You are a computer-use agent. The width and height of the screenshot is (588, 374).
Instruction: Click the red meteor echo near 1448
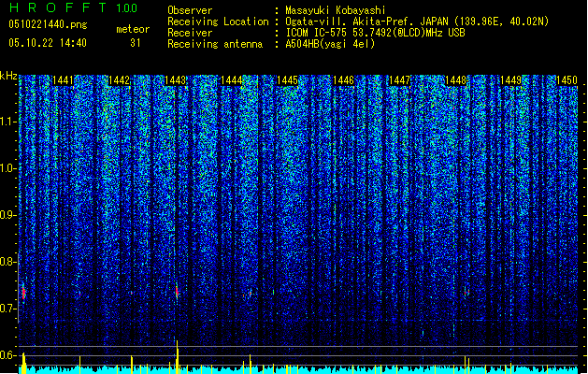point(466,292)
